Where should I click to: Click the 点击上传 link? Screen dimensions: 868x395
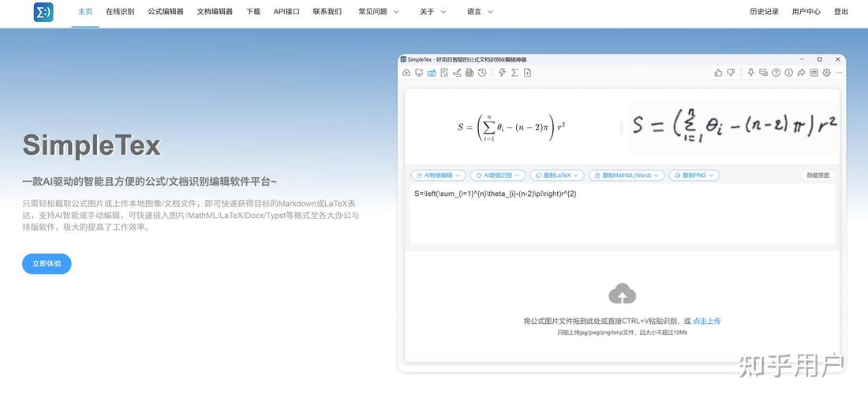pos(707,321)
